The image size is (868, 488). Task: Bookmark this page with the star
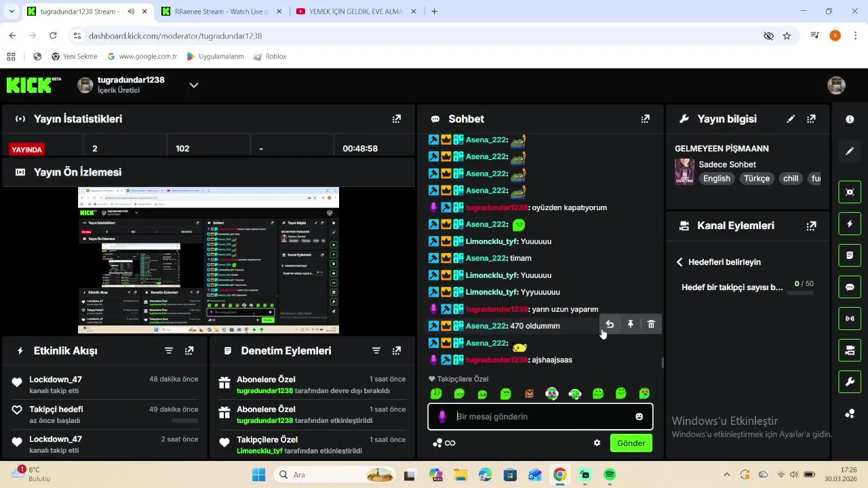coord(787,35)
